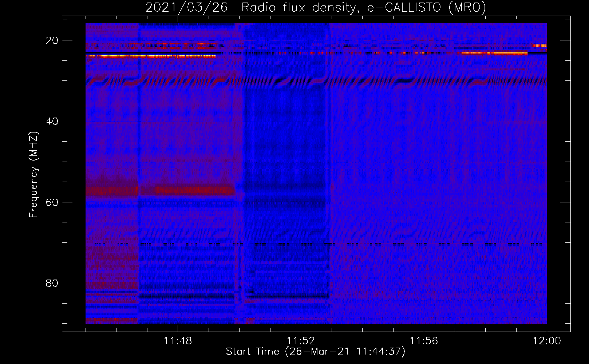Click the '11:48' time tick label

coord(178,341)
